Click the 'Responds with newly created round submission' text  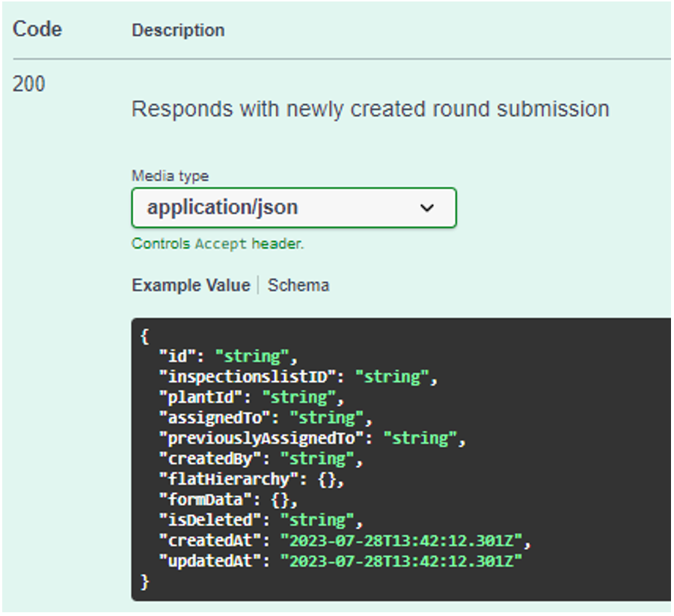click(370, 109)
